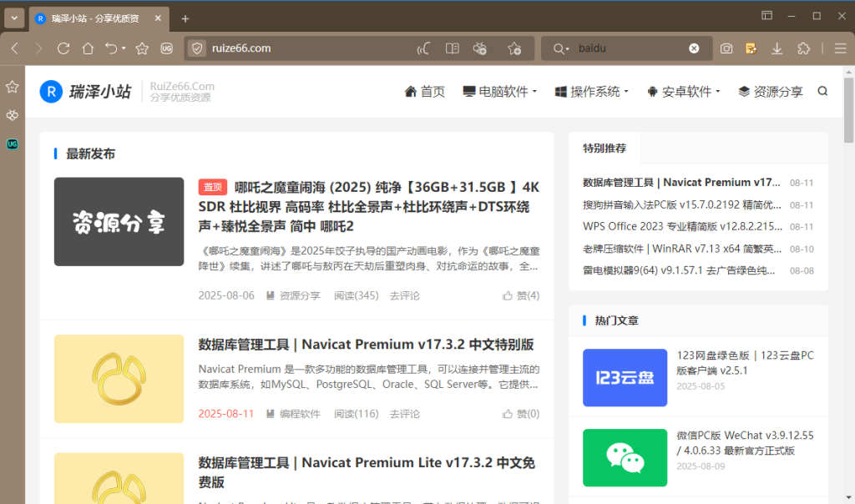Take a screenshot with camera icon

point(726,48)
